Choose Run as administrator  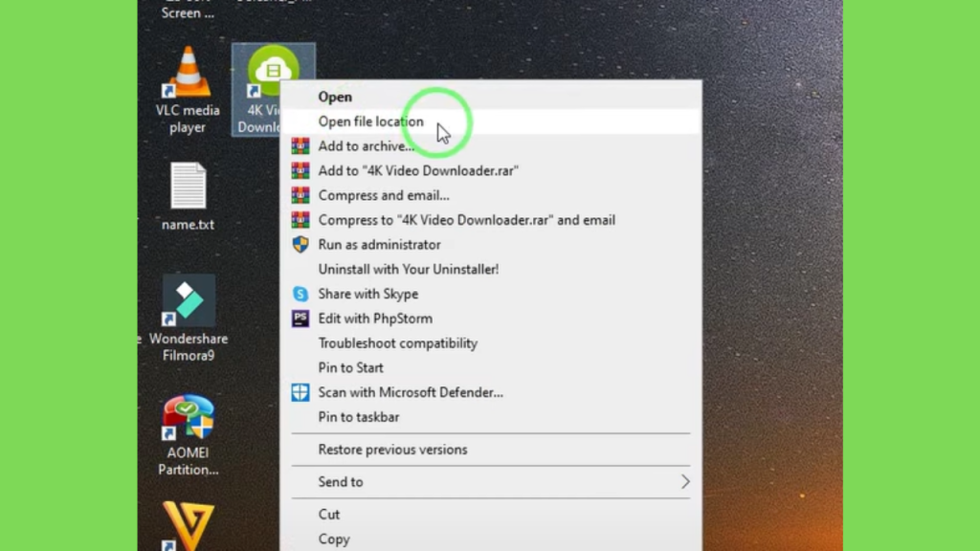[491, 245]
